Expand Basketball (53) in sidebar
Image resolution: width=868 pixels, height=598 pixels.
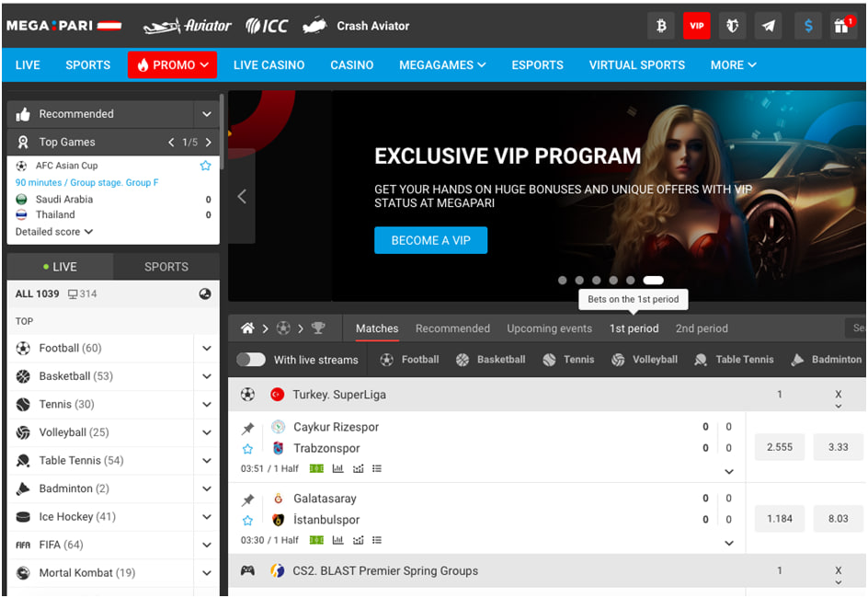coord(207,376)
